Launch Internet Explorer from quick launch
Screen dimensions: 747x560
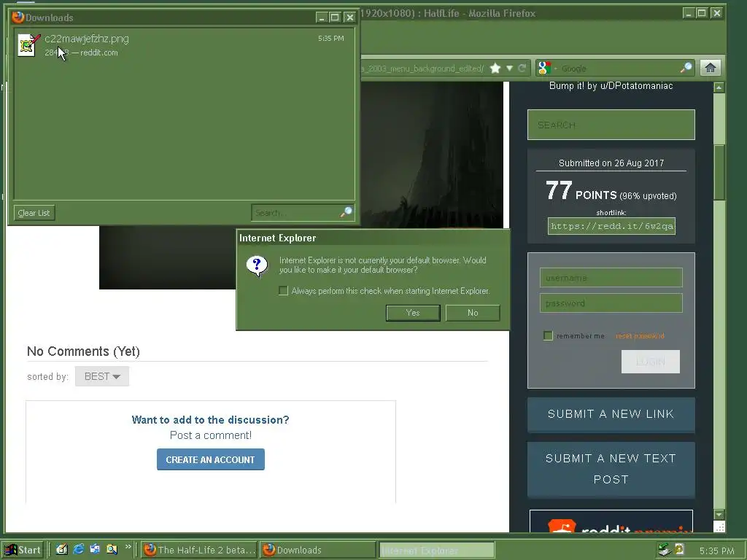(79, 549)
